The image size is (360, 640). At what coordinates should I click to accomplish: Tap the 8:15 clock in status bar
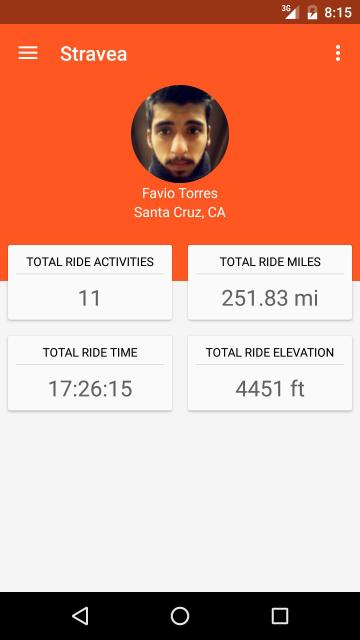tap(338, 12)
